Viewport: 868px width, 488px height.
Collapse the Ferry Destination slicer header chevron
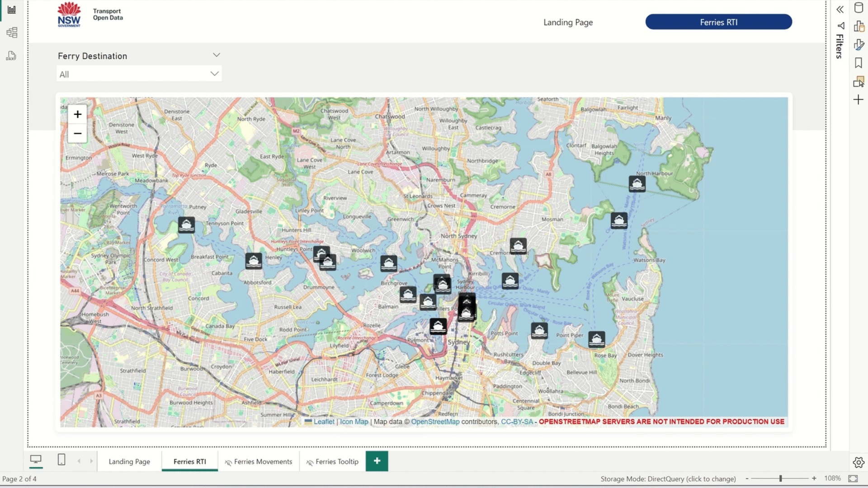point(217,55)
